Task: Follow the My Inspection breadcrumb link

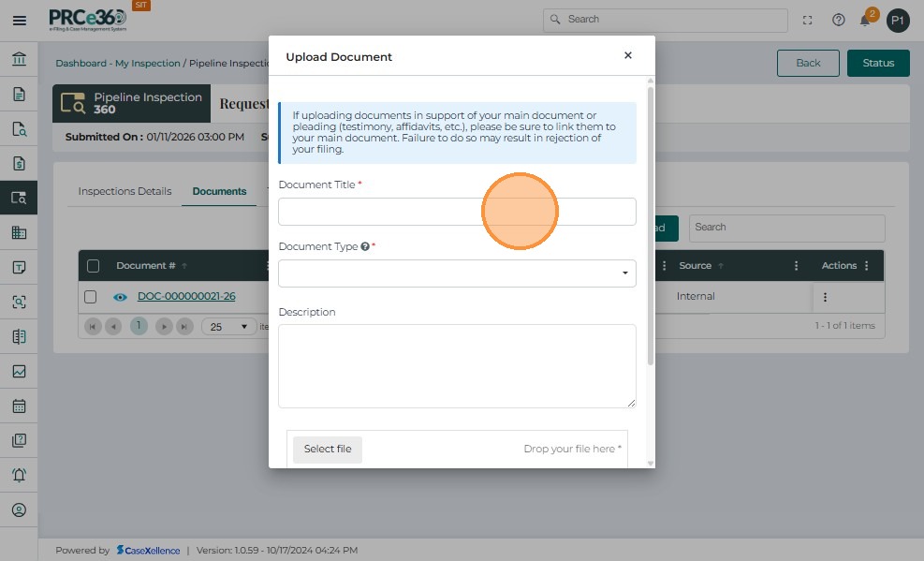Action: (147, 63)
